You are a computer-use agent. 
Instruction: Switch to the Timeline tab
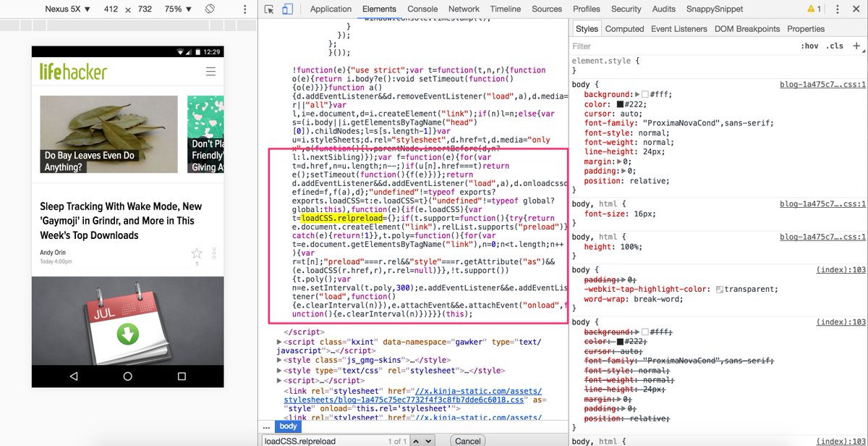(505, 9)
